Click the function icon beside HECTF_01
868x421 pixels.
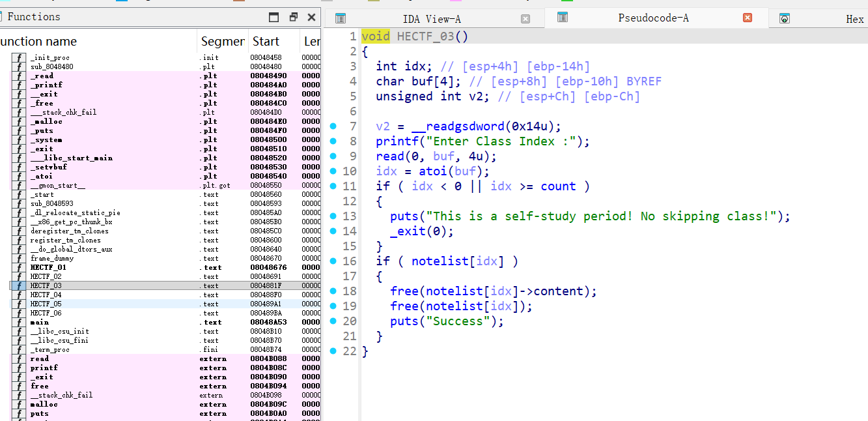pos(18,267)
